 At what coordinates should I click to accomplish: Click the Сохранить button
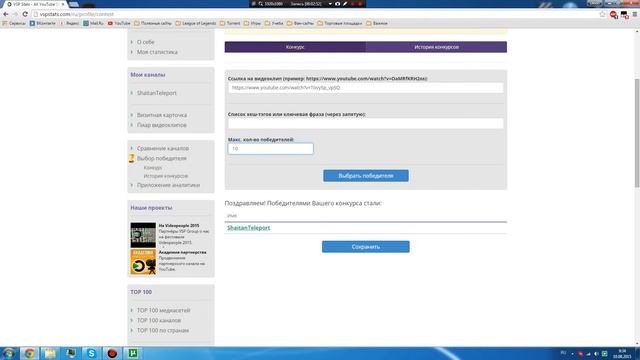pos(366,247)
